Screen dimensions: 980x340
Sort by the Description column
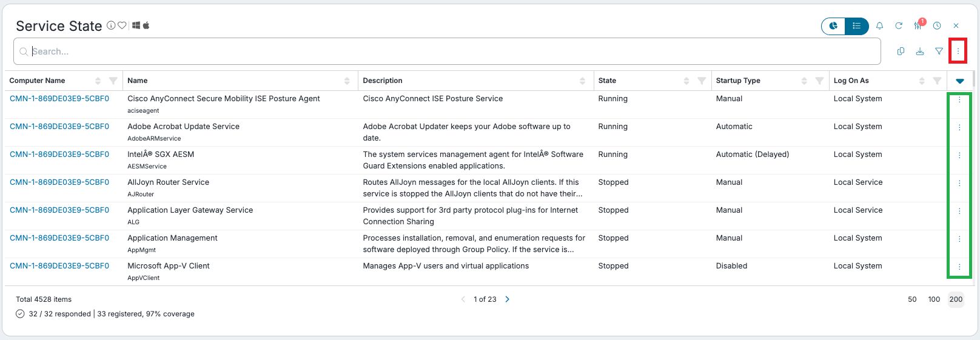(x=582, y=81)
